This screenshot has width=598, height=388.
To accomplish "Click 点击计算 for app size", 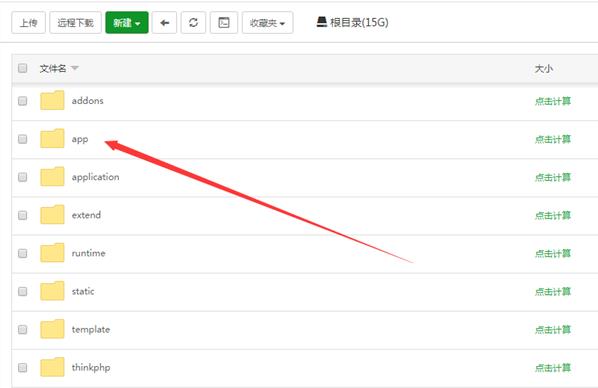I will pyautogui.click(x=553, y=139).
